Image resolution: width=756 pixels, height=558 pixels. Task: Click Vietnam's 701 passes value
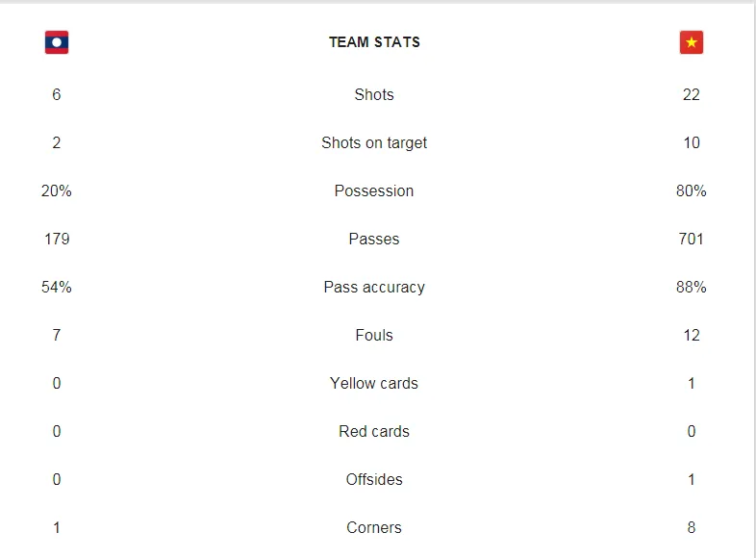691,239
